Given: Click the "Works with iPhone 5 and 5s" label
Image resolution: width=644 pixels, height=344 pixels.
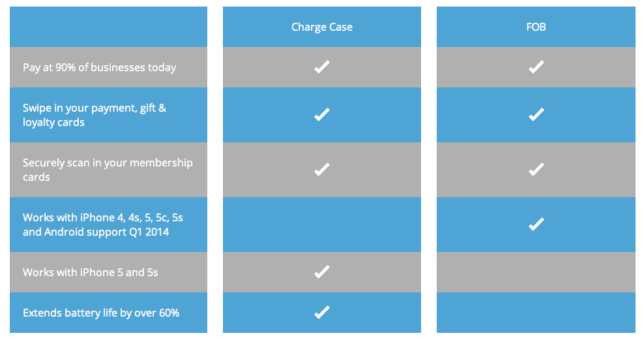Looking at the screenshot, I should coord(90,272).
